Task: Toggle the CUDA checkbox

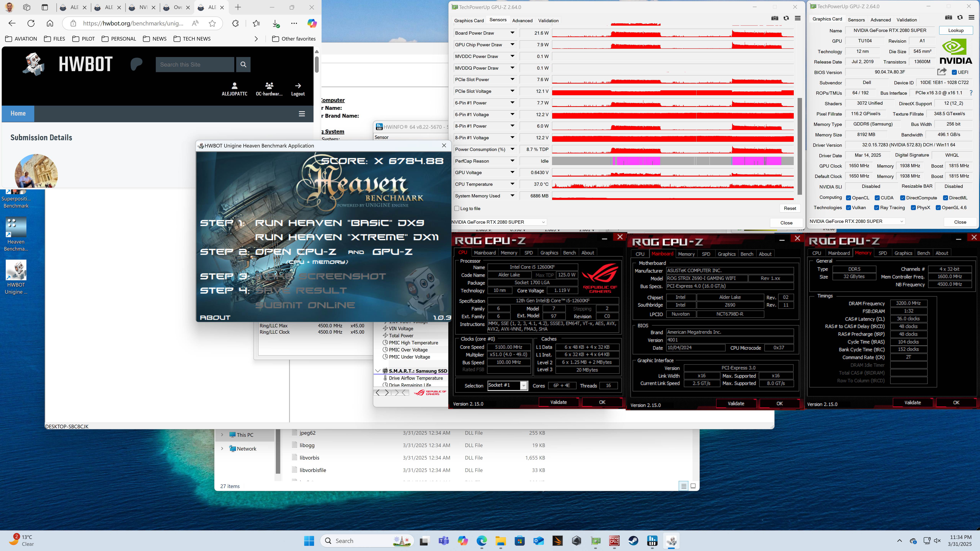Action: tap(877, 198)
